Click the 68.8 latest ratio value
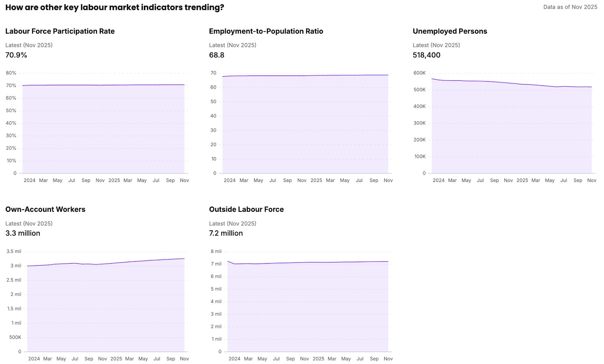The height and width of the screenshot is (364, 604). coord(217,55)
